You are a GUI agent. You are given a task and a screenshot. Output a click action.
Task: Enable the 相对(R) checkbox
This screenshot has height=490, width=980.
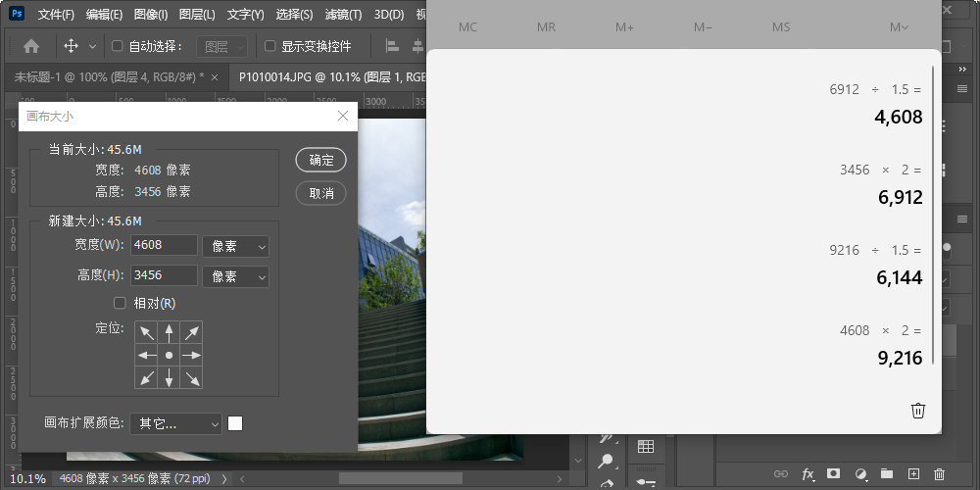click(121, 303)
